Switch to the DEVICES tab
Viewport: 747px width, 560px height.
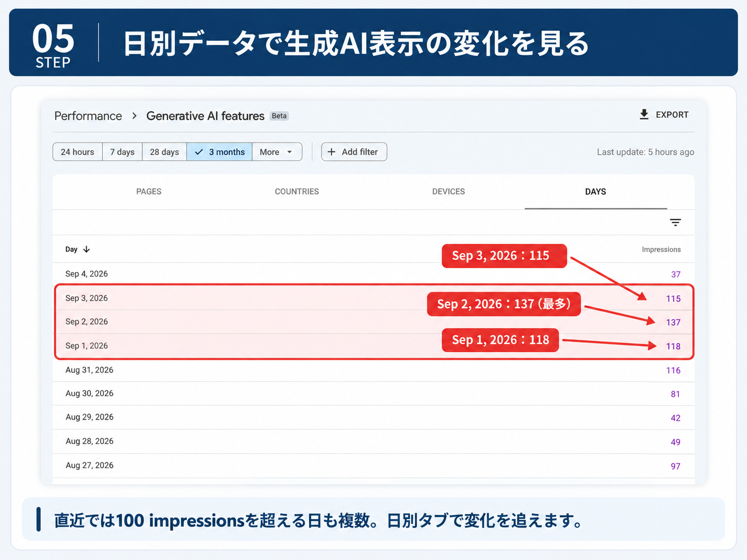448,191
